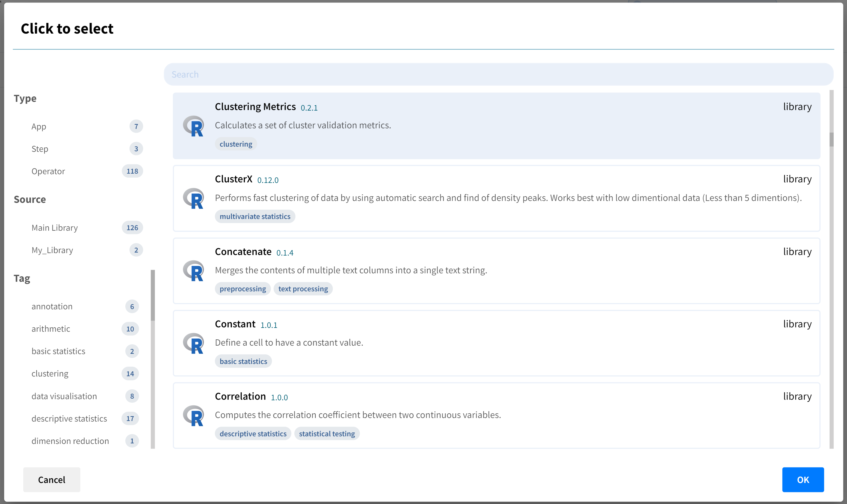Click version 0.2.1 of Clustering Metrics
The width and height of the screenshot is (847, 504).
[309, 108]
